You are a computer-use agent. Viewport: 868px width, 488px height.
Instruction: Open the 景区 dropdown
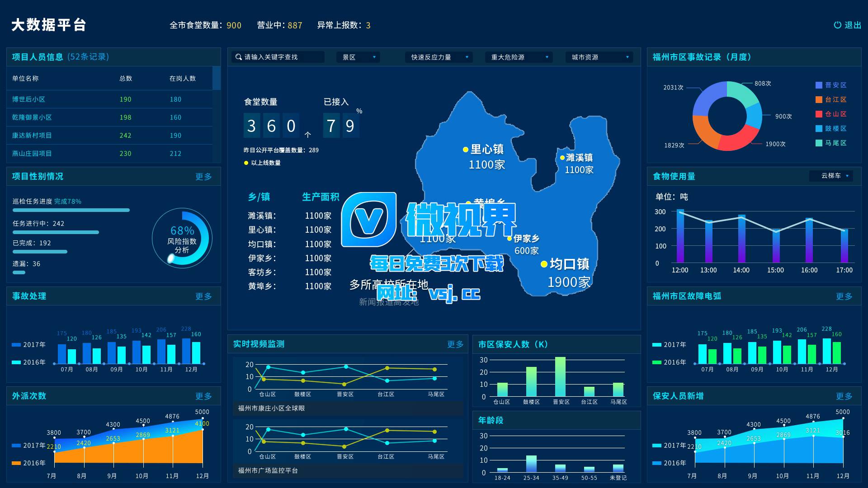(358, 57)
